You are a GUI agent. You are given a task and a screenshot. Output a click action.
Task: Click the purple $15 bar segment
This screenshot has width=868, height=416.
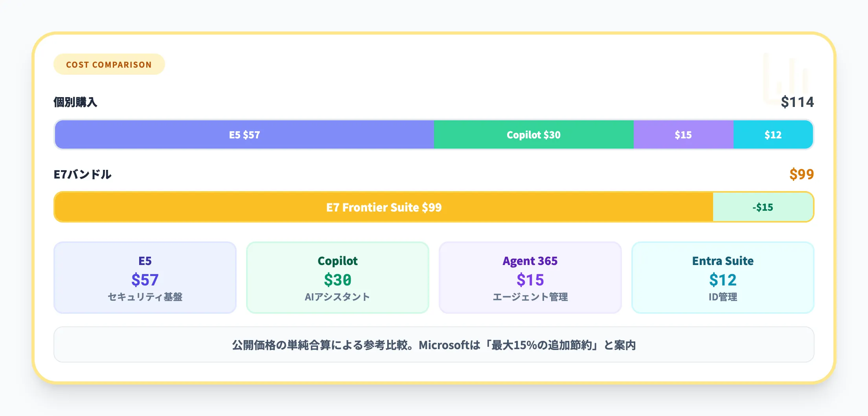click(683, 135)
